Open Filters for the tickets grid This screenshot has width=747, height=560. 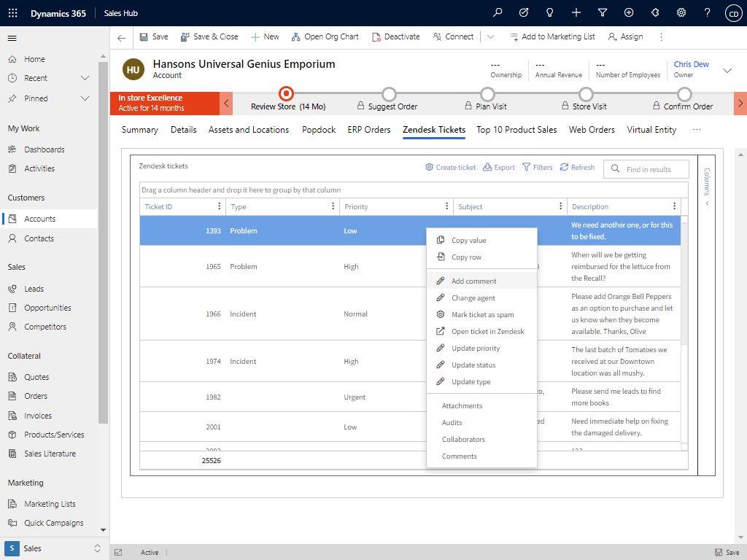[x=538, y=167]
